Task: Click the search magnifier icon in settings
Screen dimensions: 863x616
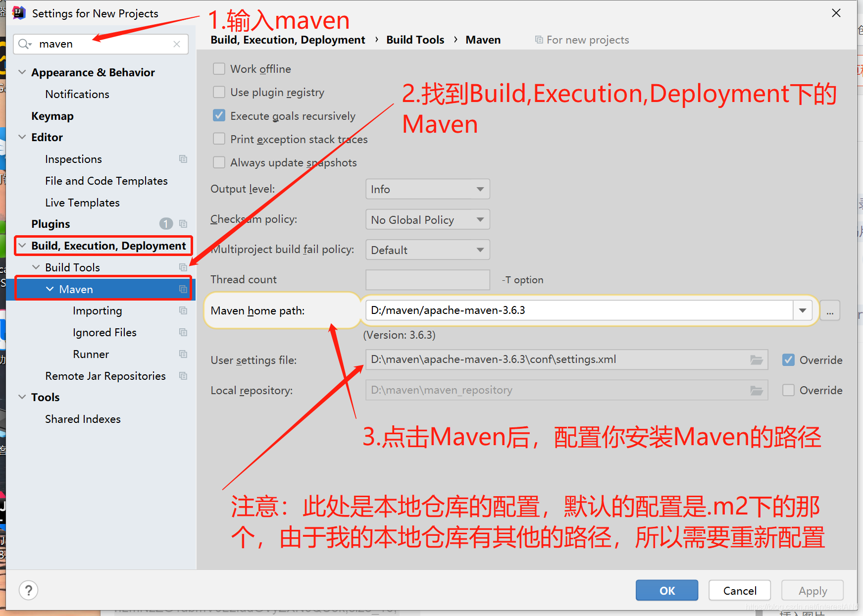Action: pos(24,44)
